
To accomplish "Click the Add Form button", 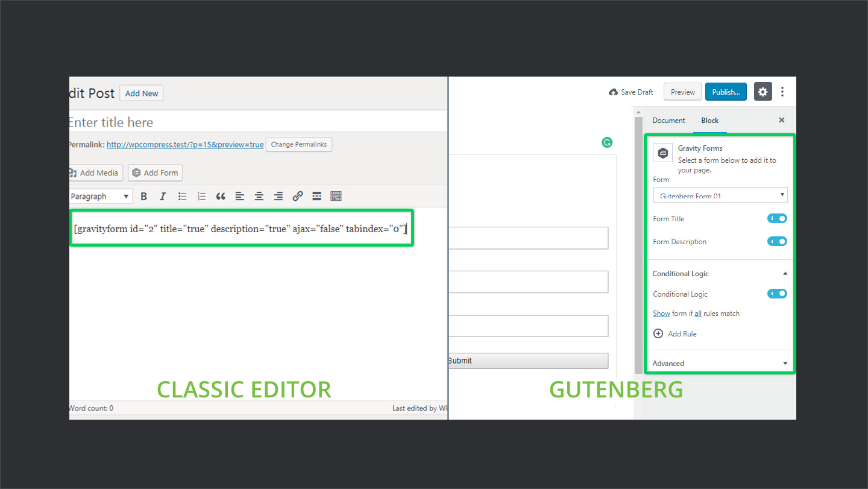I will tap(155, 172).
